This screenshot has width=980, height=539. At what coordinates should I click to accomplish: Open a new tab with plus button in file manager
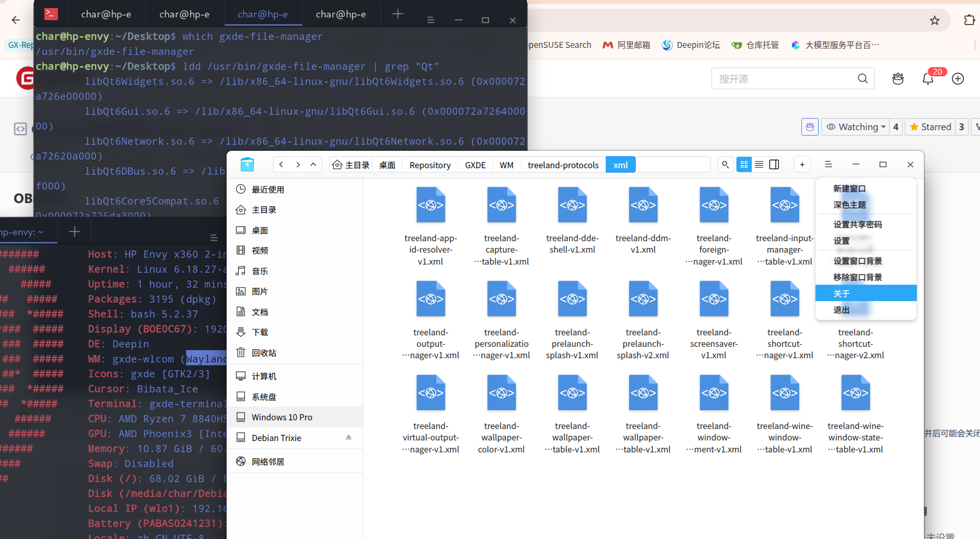(x=802, y=164)
